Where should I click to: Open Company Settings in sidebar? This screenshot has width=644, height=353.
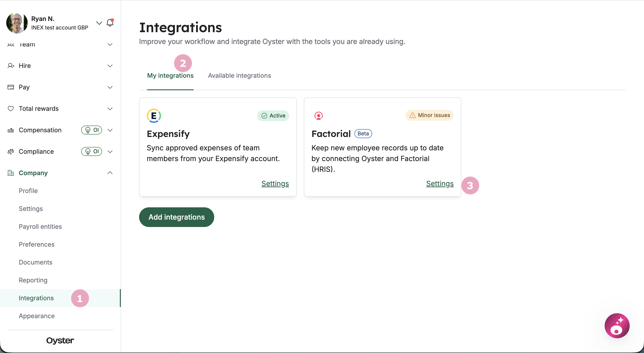pyautogui.click(x=31, y=209)
